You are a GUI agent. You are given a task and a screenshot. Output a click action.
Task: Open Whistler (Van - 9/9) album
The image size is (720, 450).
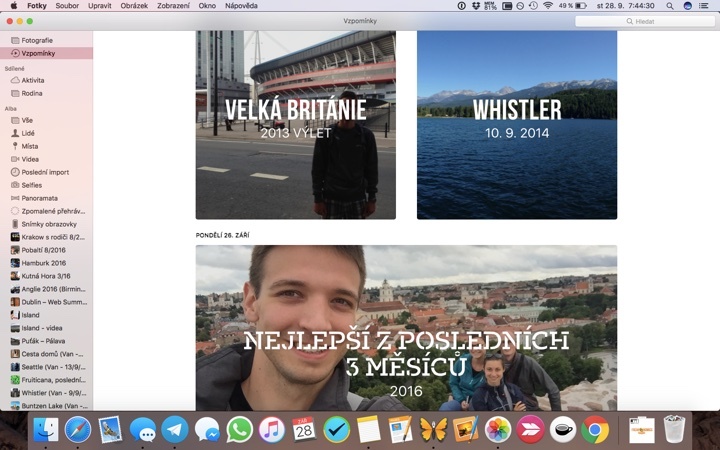click(x=46, y=393)
